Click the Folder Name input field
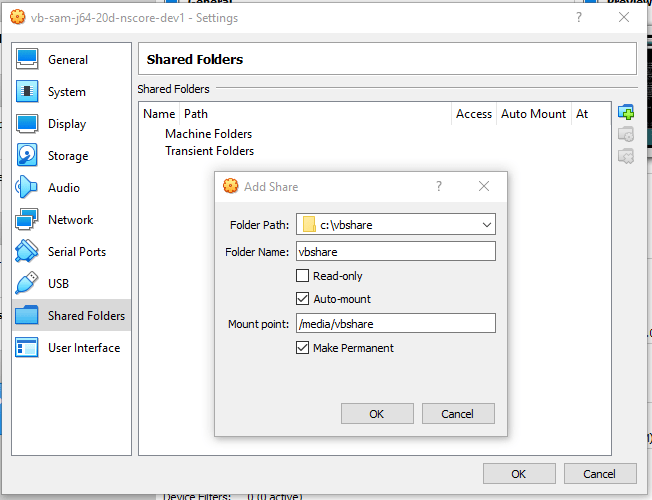The image size is (652, 500). [x=395, y=251]
